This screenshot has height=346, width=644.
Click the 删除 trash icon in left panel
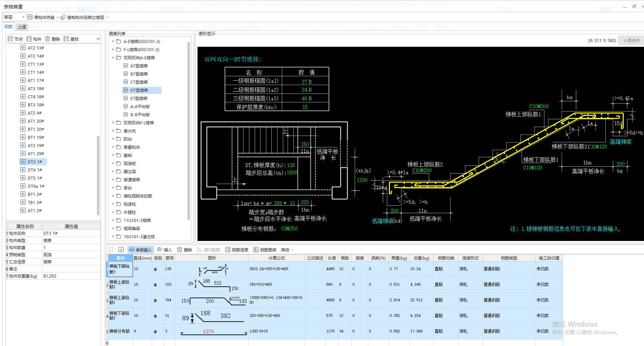tap(48, 39)
